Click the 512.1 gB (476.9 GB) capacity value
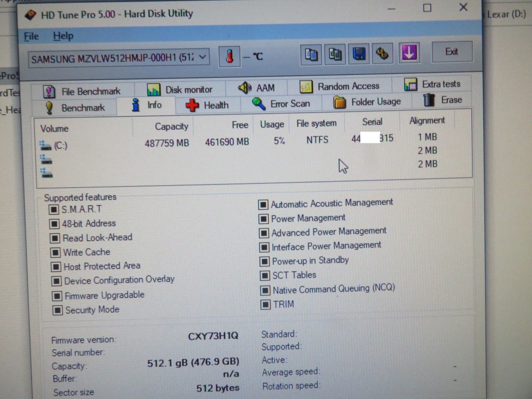The height and width of the screenshot is (399, 532). [x=193, y=362]
